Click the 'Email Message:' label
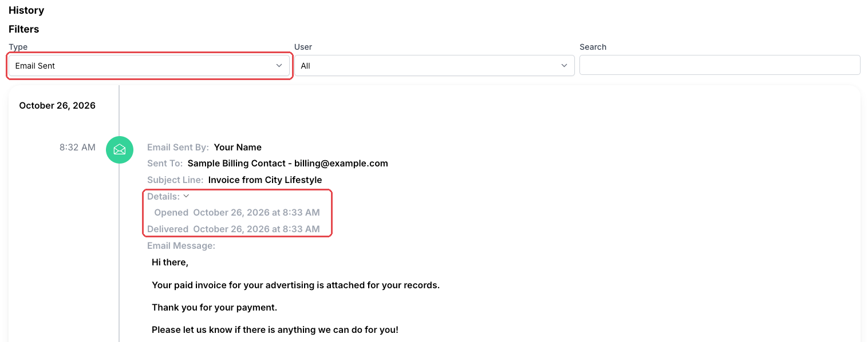The width and height of the screenshot is (868, 342). 181,246
